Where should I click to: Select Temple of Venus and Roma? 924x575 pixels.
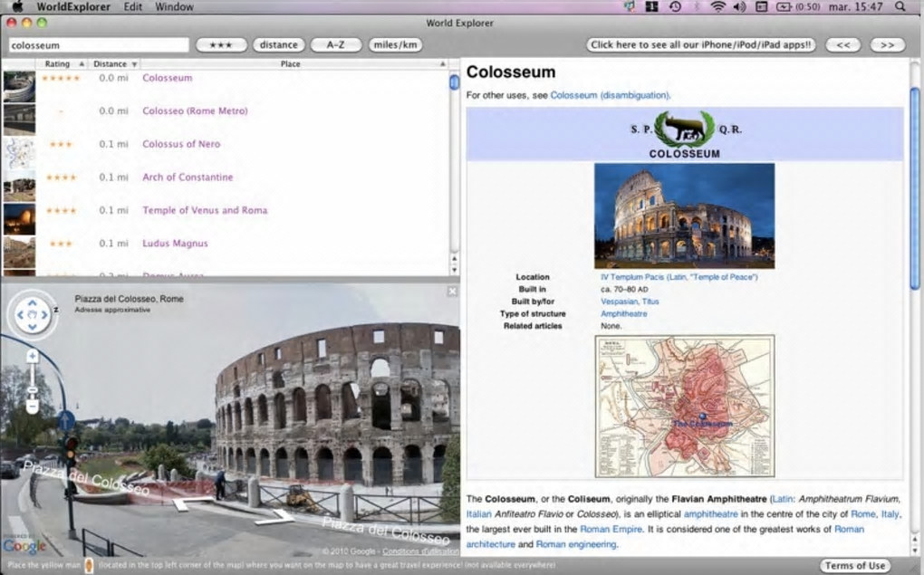[205, 210]
